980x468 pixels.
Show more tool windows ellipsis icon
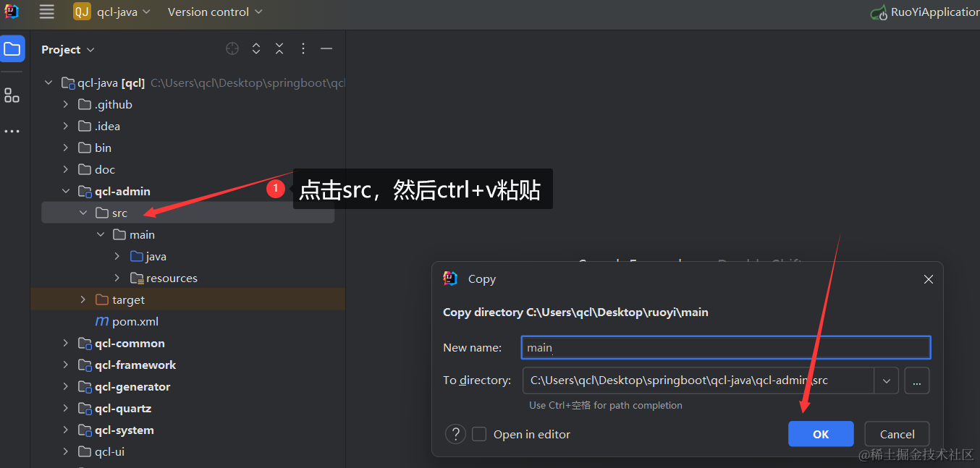coord(12,132)
